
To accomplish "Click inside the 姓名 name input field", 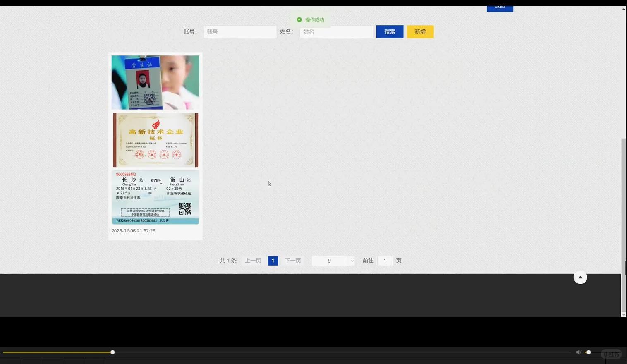I will (x=336, y=31).
